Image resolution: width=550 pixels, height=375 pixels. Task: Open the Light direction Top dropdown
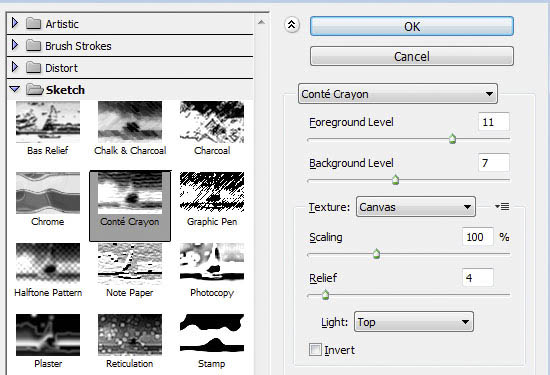[x=414, y=322]
